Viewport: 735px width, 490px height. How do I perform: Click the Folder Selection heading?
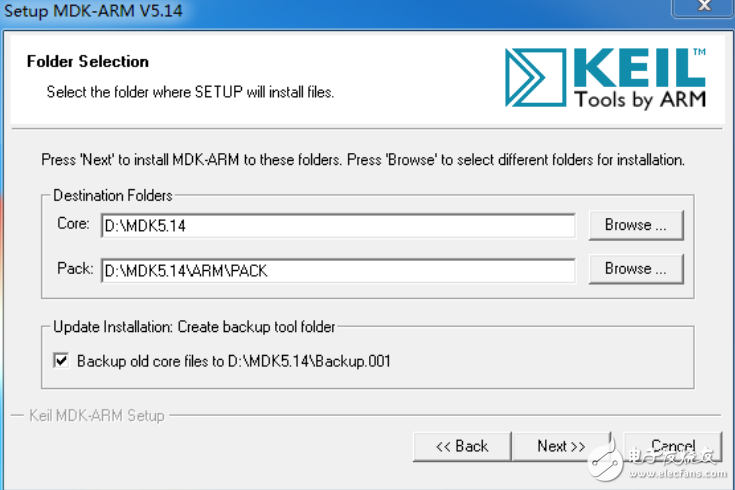(88, 61)
